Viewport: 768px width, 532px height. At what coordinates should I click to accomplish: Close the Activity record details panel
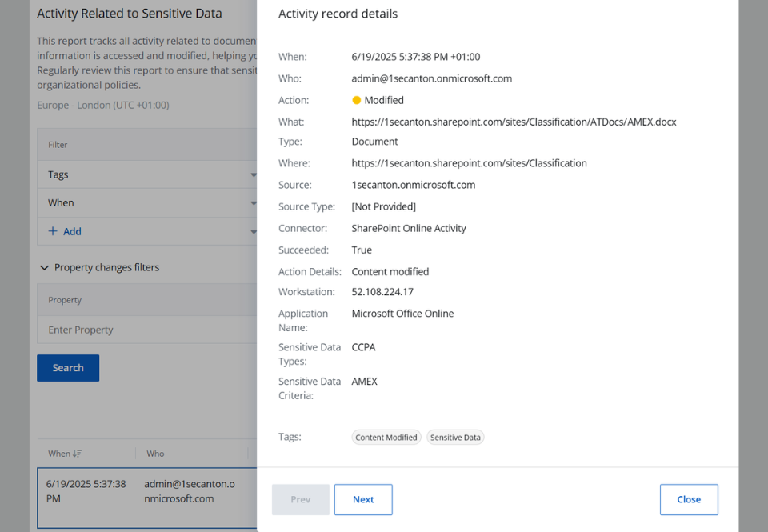[x=689, y=499]
